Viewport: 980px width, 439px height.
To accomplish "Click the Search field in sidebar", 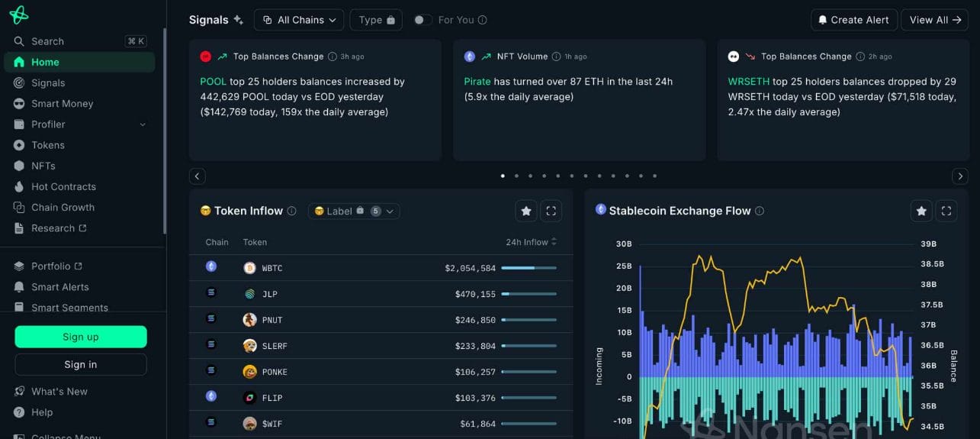I will click(69, 41).
